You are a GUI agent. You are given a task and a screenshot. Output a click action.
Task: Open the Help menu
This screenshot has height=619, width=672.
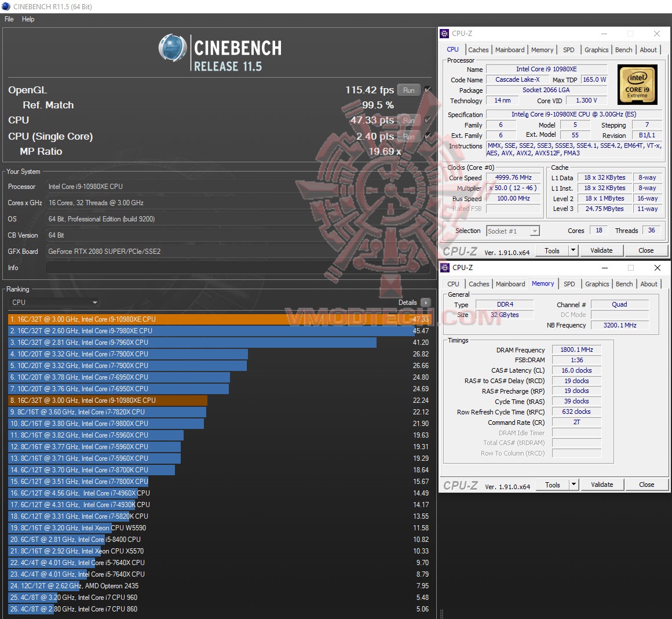tap(28, 19)
